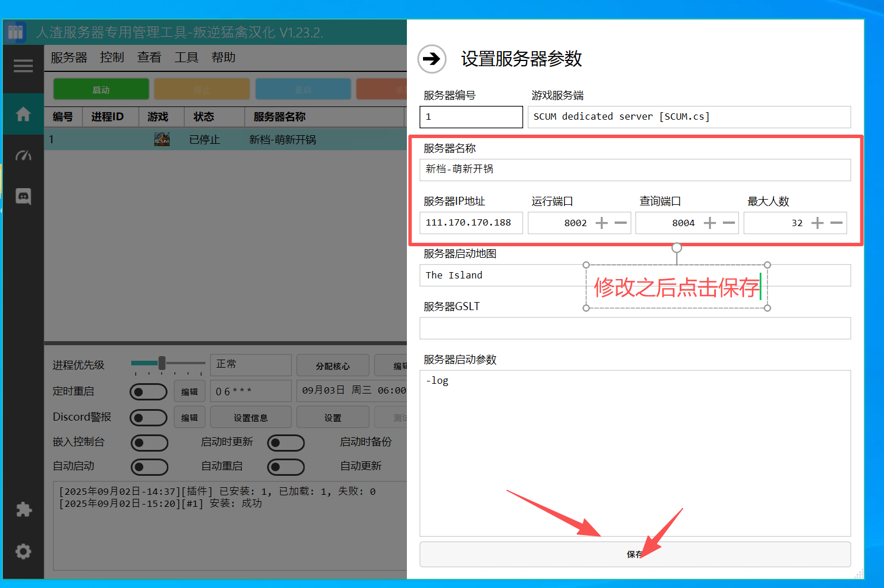Increase 运行端口 with the plus stepper

pyautogui.click(x=602, y=223)
